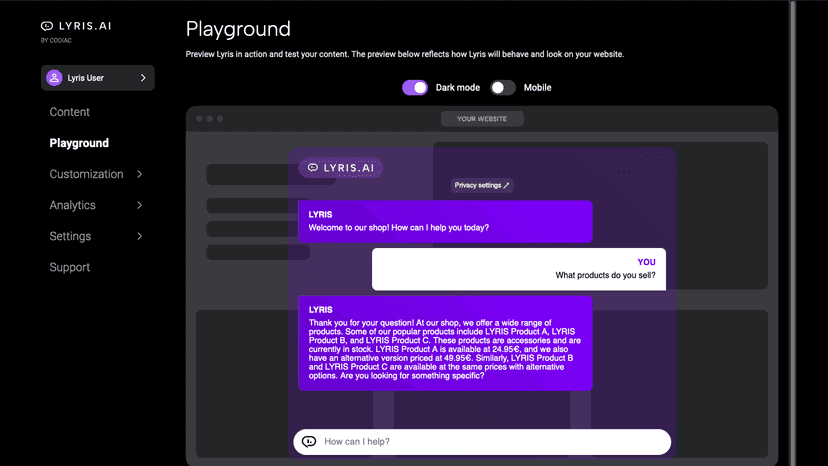Image resolution: width=828 pixels, height=466 pixels.
Task: Expand the Settings chevron arrow
Action: (139, 236)
